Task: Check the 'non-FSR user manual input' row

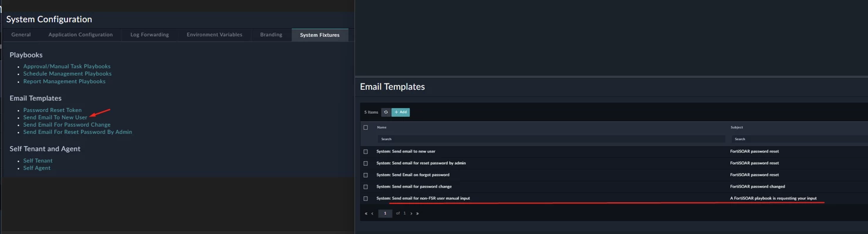Action: click(x=366, y=198)
